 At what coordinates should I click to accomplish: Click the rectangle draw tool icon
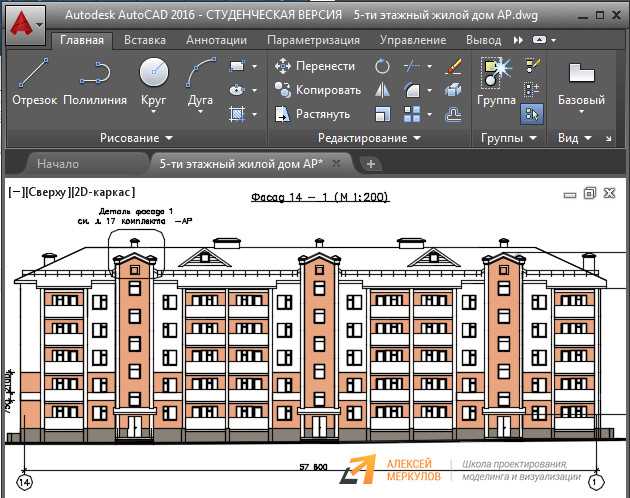(x=237, y=66)
